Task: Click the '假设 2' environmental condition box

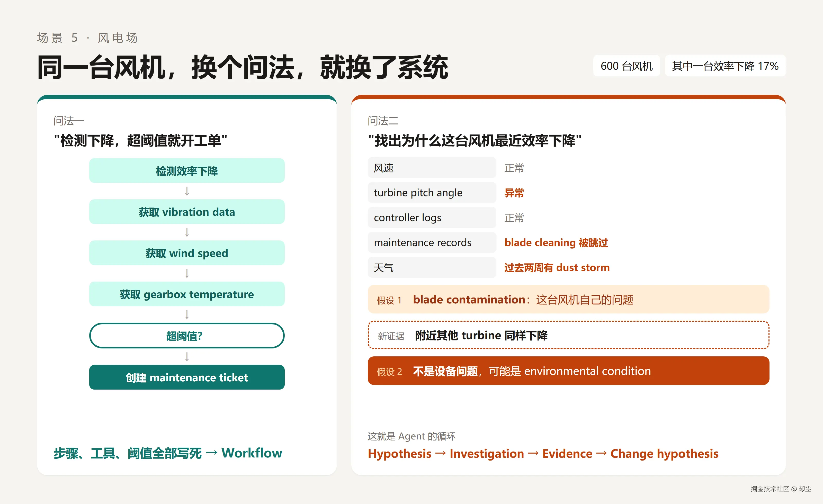Action: tap(568, 371)
